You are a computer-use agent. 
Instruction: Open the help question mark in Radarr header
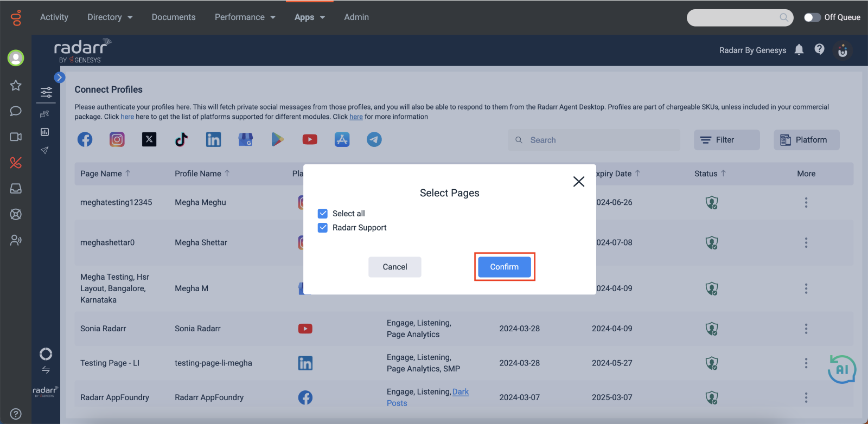820,50
